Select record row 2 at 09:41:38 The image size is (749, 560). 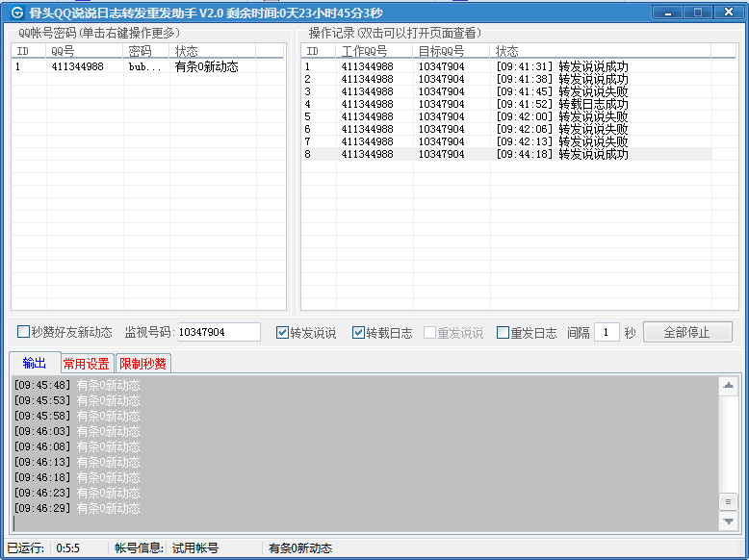(x=506, y=79)
